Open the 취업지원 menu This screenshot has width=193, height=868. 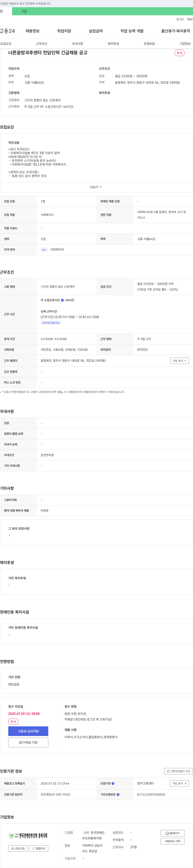click(x=64, y=31)
